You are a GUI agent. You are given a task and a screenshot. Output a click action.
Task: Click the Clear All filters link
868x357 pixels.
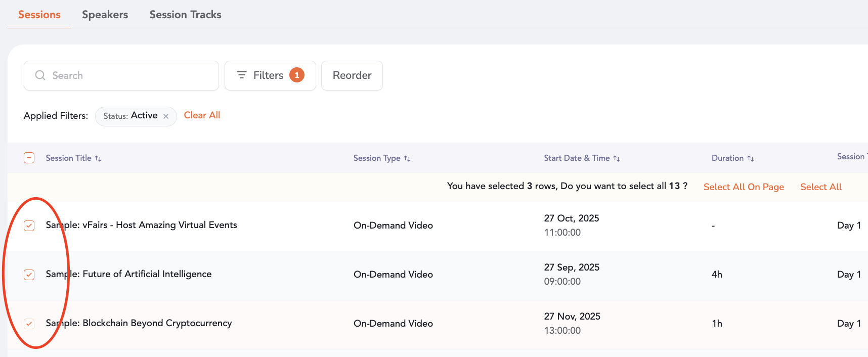point(202,115)
